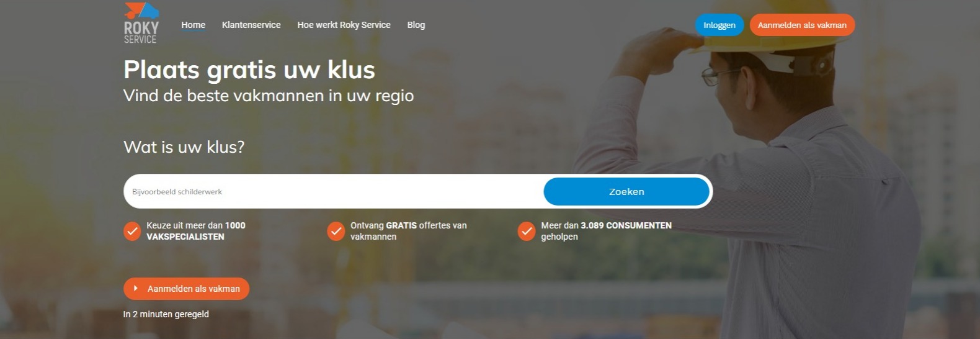980x339 pixels.
Task: Open the Blog link
Action: pos(416,25)
